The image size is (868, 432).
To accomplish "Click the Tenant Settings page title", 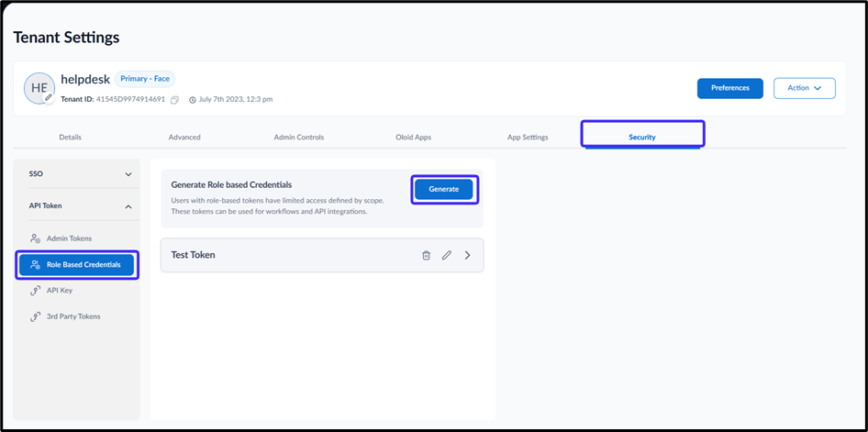I will coord(66,38).
